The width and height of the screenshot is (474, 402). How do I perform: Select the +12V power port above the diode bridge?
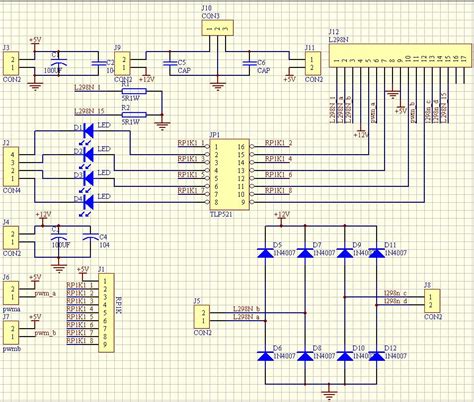pyautogui.click(x=282, y=217)
